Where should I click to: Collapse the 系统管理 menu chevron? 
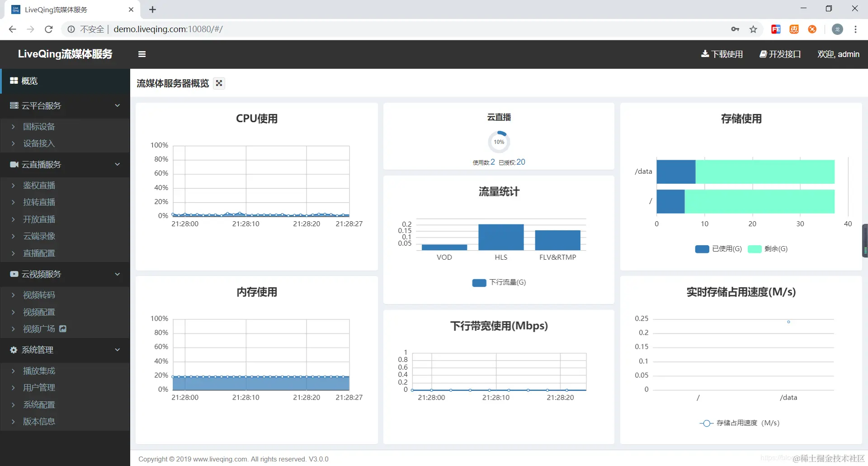[118, 350]
